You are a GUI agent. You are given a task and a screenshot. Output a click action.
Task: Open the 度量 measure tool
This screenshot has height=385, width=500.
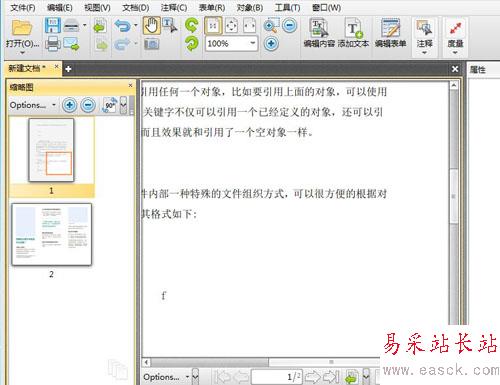click(x=455, y=33)
